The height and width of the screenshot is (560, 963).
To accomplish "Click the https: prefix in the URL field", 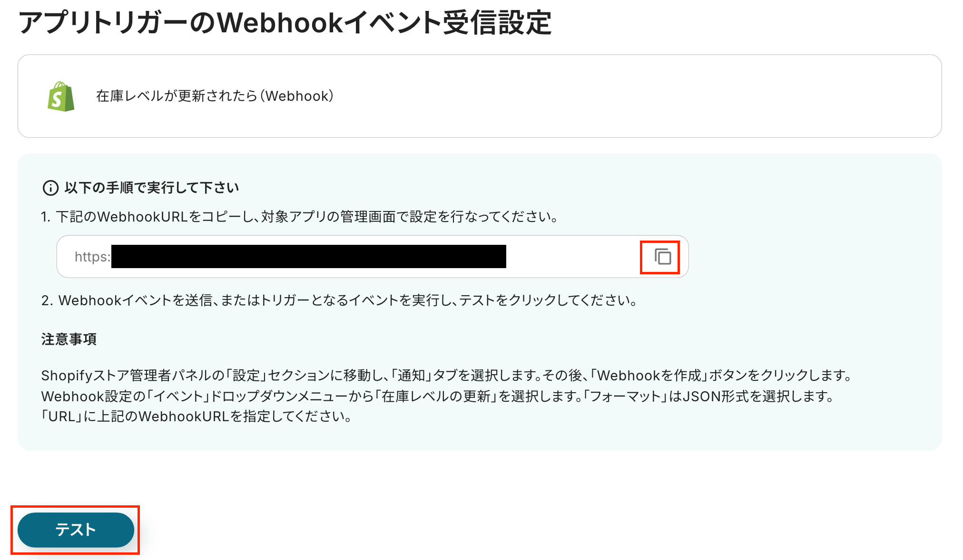I will click(x=92, y=257).
